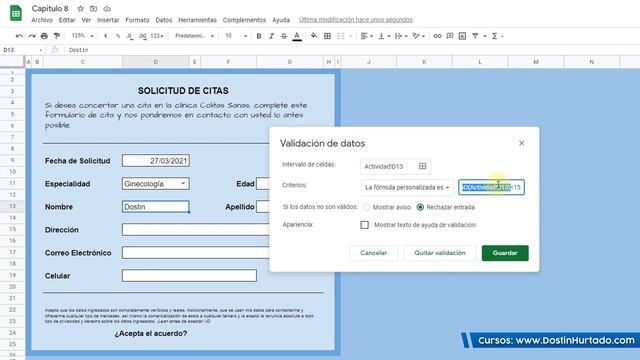Open the Insertar menu
Image resolution: width=640 pixels, height=360 pixels.
(x=108, y=20)
